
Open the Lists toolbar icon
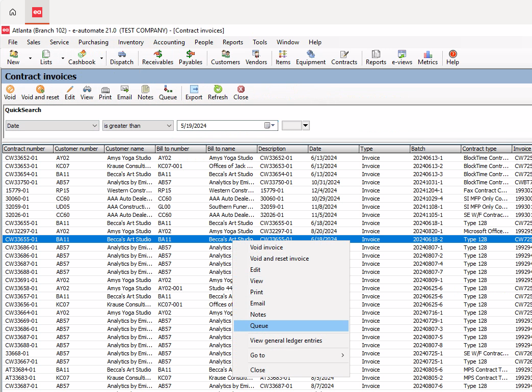(x=46, y=58)
